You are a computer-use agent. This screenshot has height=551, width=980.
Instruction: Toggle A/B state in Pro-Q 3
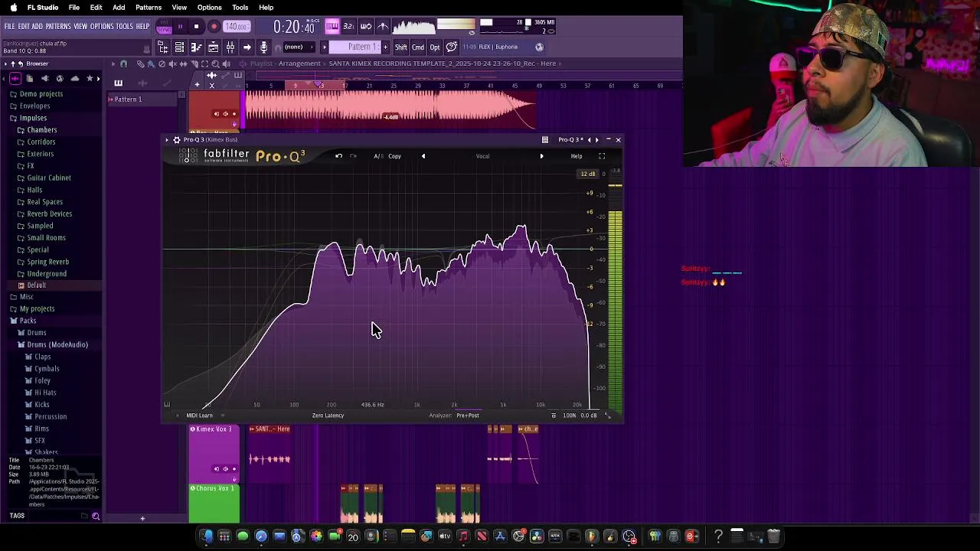378,156
